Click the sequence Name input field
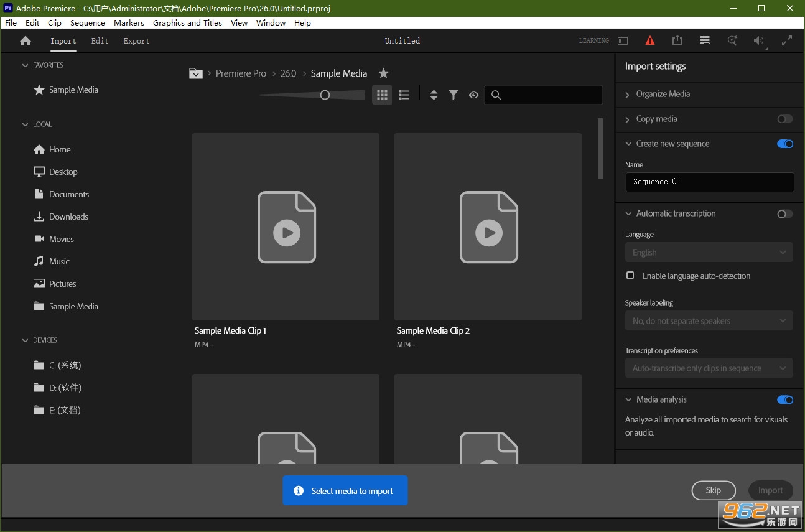805x532 pixels. tap(709, 182)
